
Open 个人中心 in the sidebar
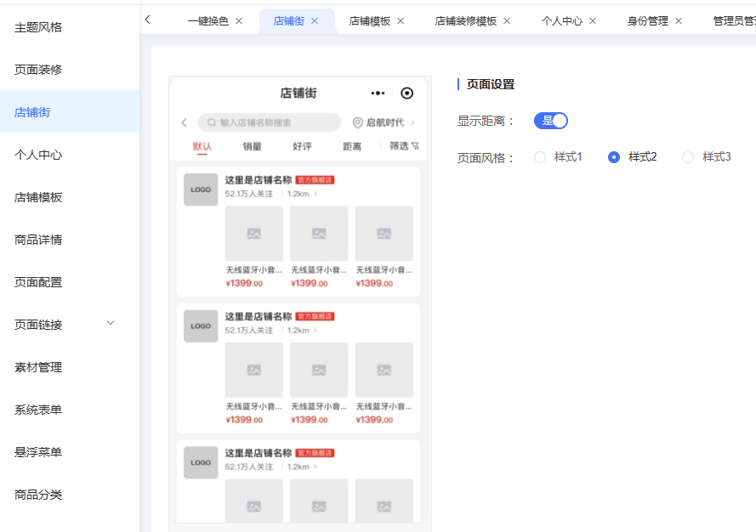pos(70,155)
